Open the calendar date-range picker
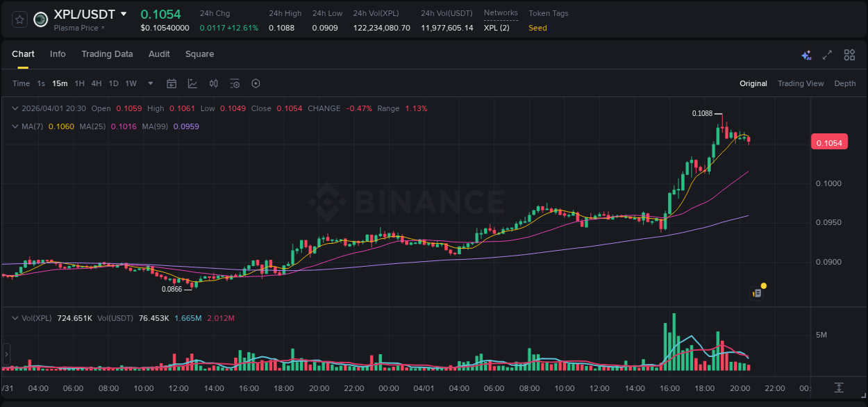Viewport: 868px width, 407px height. (x=172, y=83)
